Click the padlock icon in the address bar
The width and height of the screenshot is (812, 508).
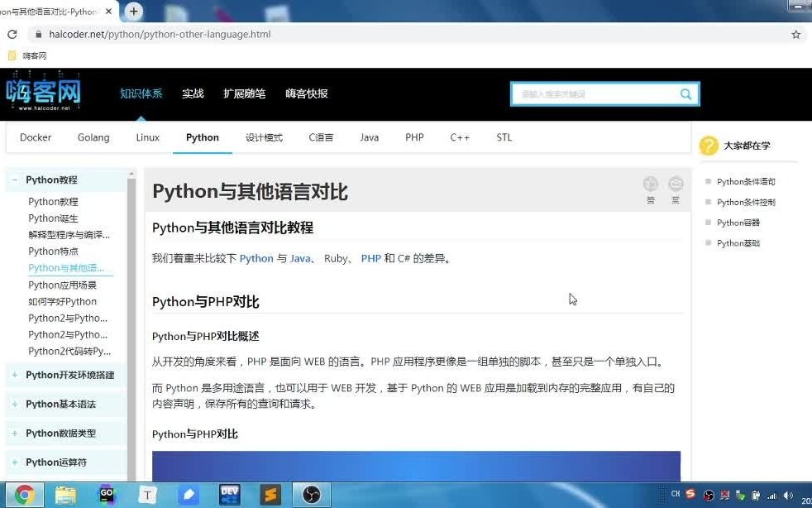coord(38,35)
